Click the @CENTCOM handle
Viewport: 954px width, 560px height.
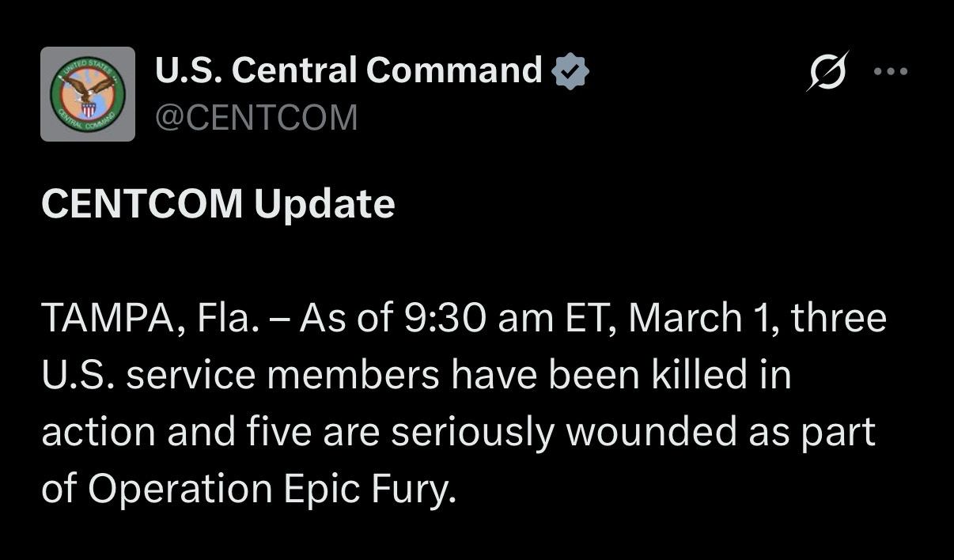click(256, 118)
